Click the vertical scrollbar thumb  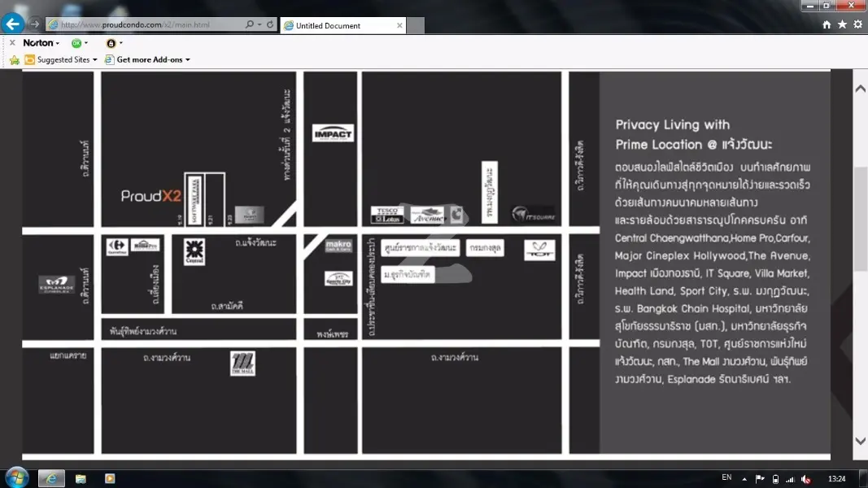coord(860,217)
